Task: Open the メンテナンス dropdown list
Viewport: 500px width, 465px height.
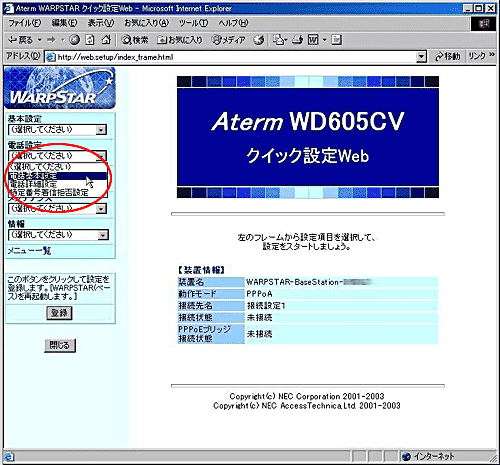Action: click(x=57, y=208)
